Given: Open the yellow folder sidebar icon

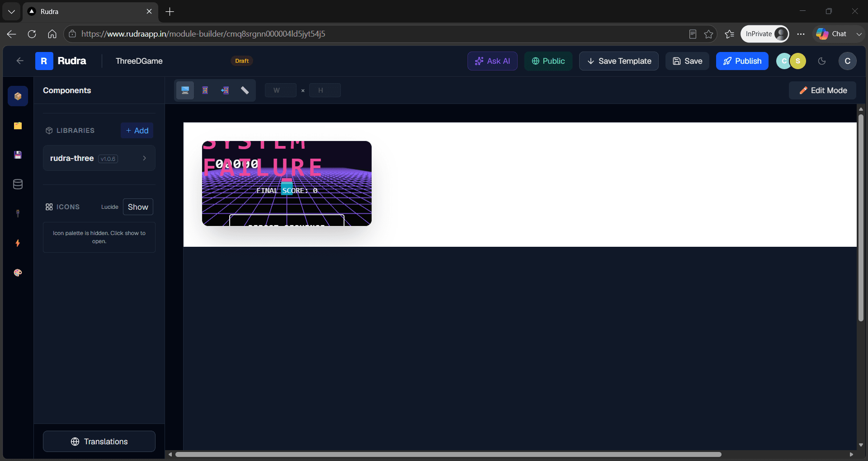Looking at the screenshot, I should 18,126.
